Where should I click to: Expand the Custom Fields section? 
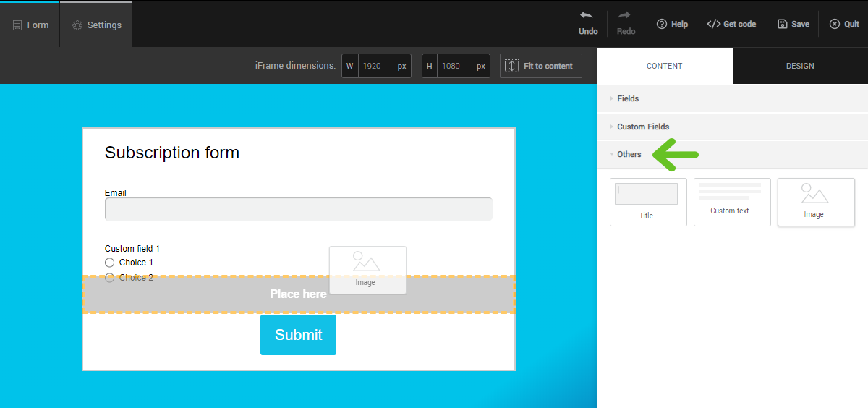[x=642, y=127]
